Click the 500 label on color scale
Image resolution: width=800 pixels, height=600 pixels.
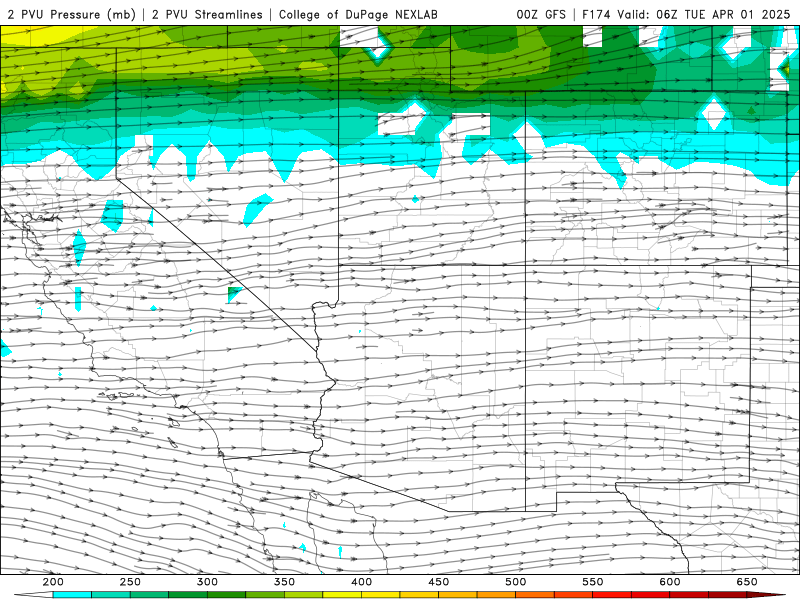click(x=516, y=582)
